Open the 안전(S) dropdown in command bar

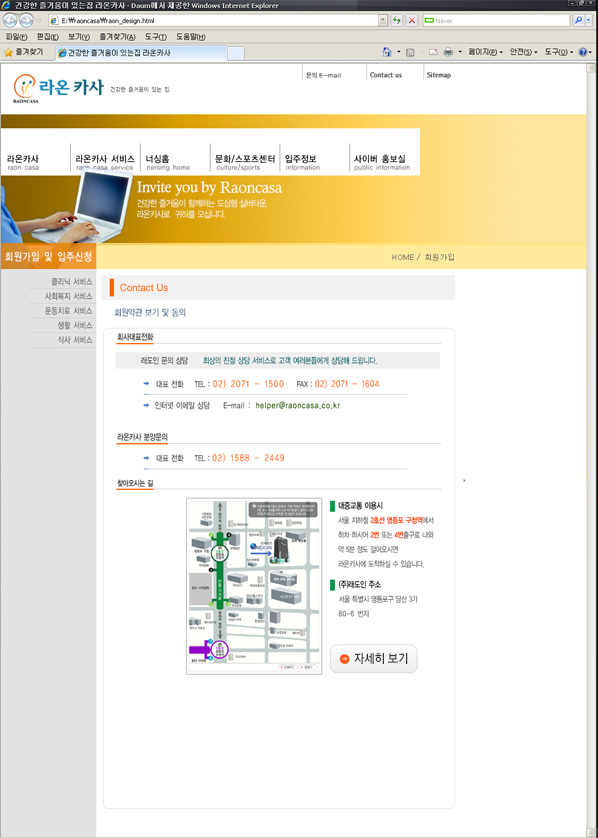[x=523, y=52]
